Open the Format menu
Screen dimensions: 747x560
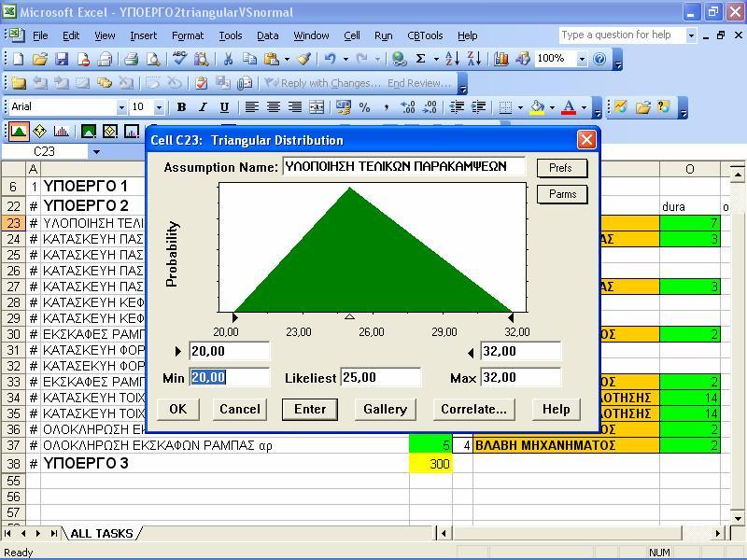coord(188,35)
